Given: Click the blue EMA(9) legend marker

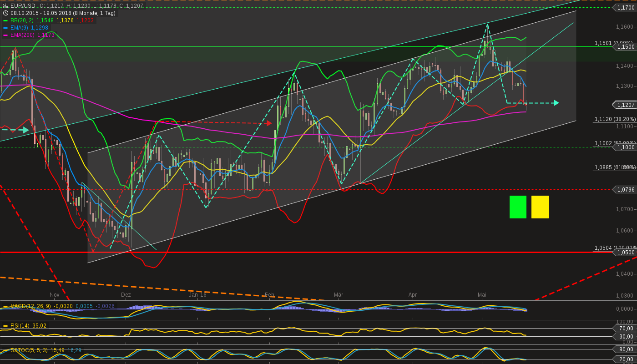Looking at the screenshot, I should (5, 28).
